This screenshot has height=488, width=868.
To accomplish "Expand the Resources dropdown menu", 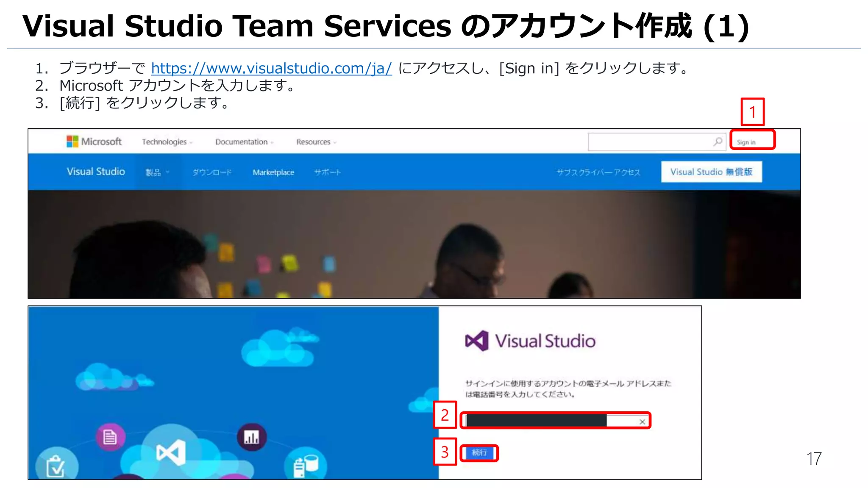I will click(x=316, y=142).
